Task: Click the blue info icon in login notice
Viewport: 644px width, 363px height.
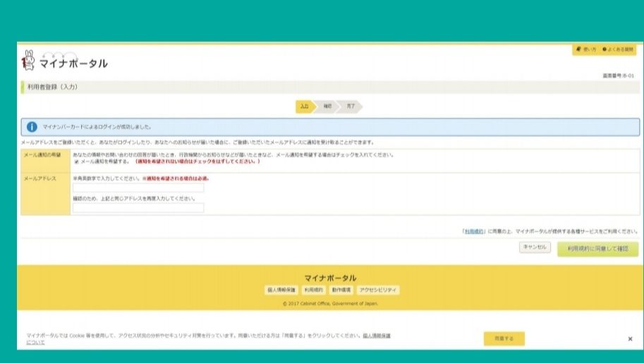Action: tap(32, 127)
